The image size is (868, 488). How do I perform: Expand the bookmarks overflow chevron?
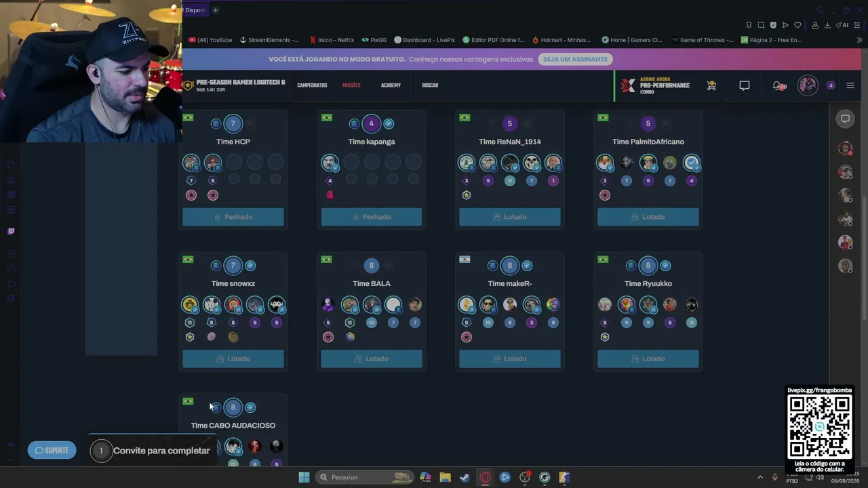[859, 40]
